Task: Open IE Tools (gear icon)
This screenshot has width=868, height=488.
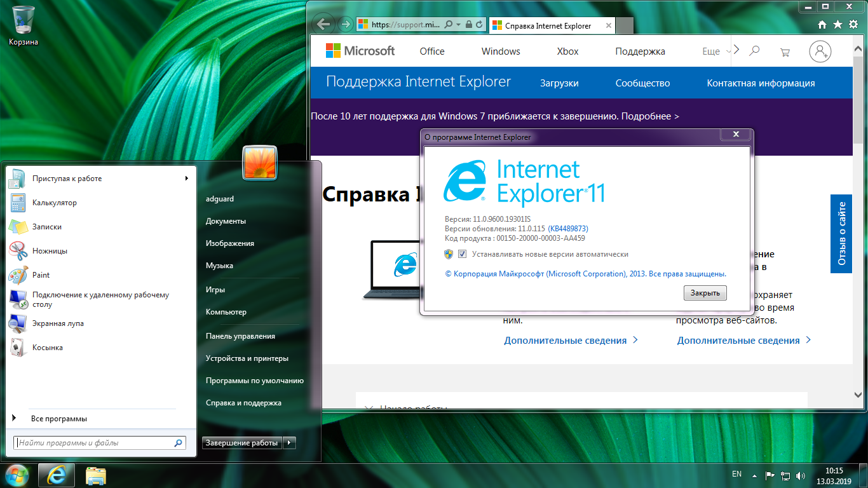Action: point(853,25)
